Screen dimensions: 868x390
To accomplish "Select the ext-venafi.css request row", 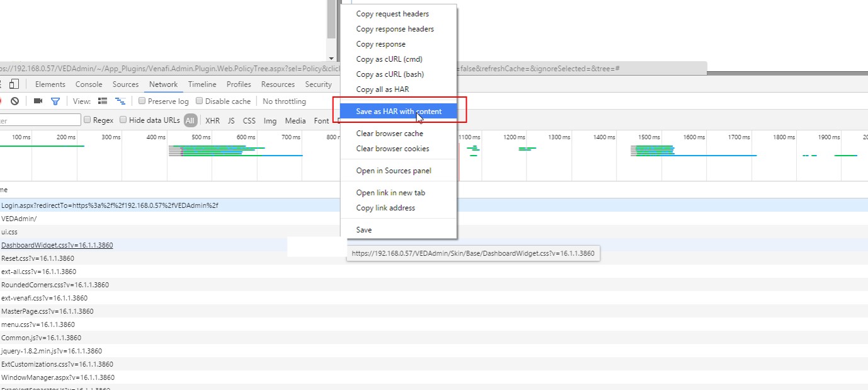I will coord(434,298).
